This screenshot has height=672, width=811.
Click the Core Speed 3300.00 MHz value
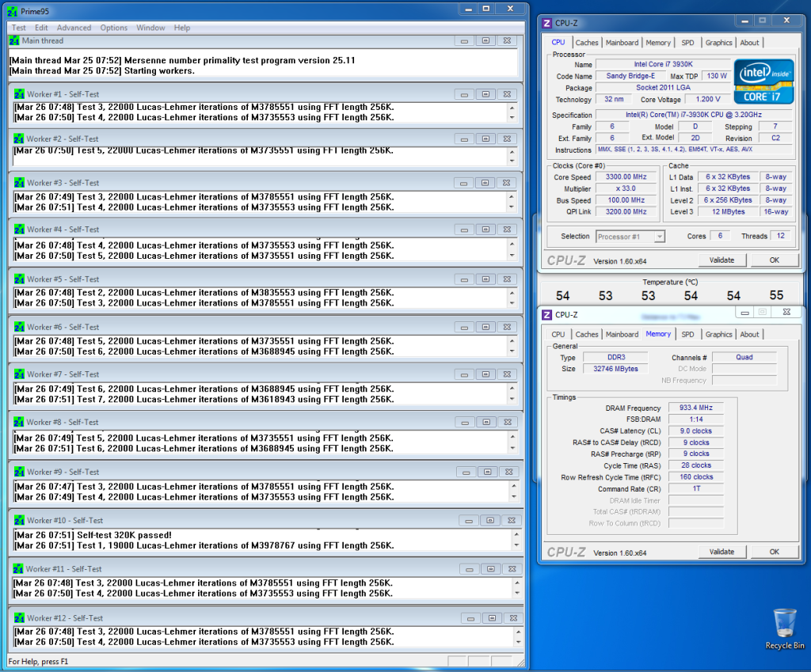pyautogui.click(x=626, y=177)
